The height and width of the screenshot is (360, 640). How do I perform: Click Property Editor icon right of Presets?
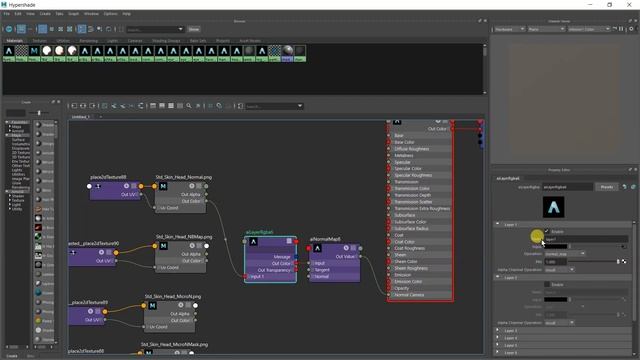tap(624, 187)
